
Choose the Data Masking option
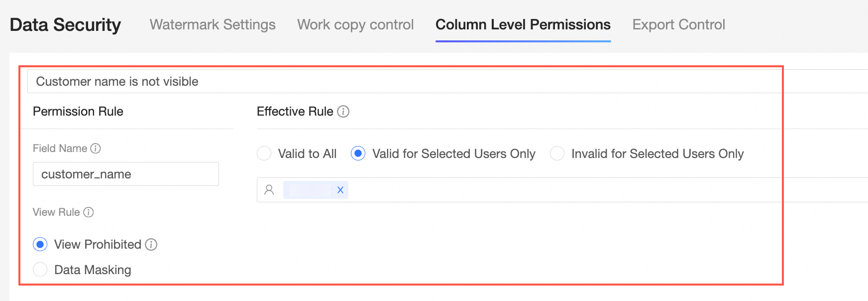(40, 270)
